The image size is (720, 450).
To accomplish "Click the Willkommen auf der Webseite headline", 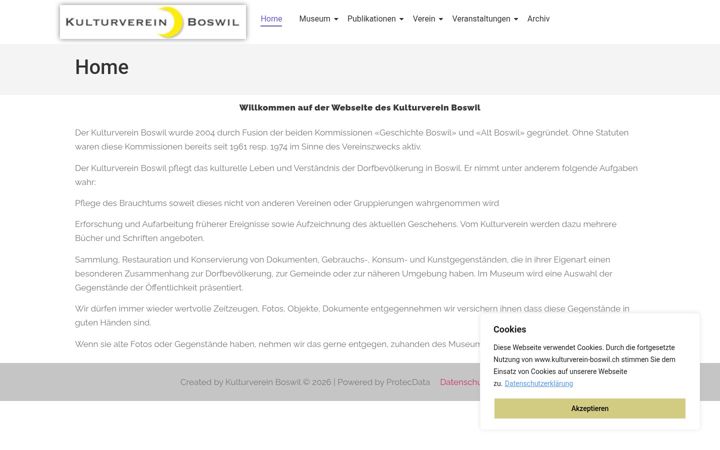I will 360,108.
